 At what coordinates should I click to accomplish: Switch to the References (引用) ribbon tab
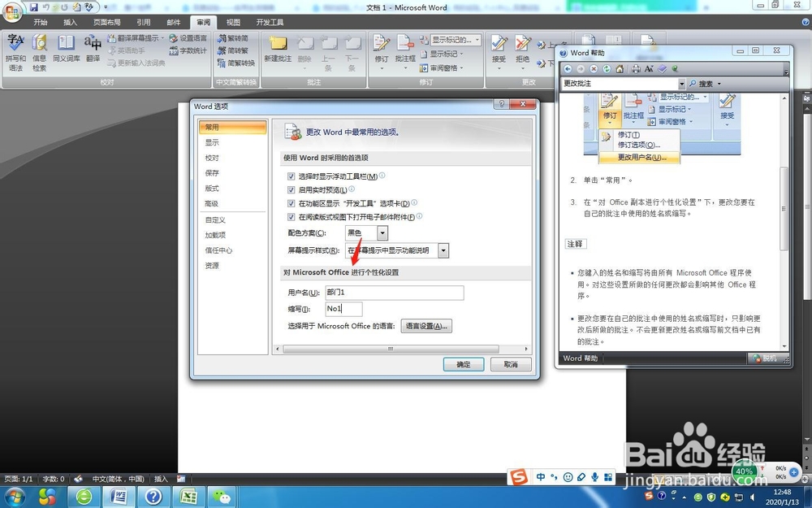tap(144, 22)
